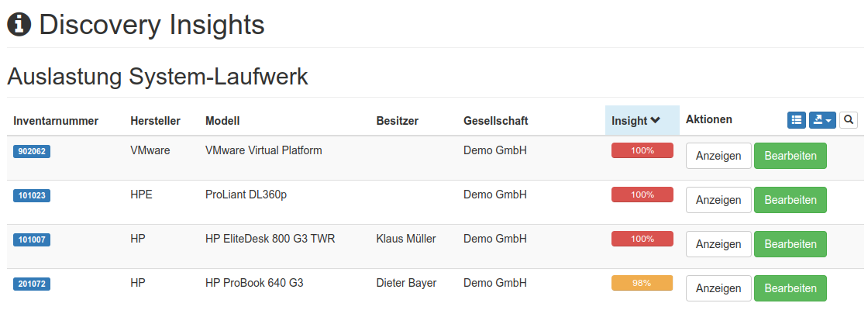Click Anzeigen for HP EliteDesk 800 G3 TWR
Viewport: 868px width, 310px height.
[x=718, y=244]
